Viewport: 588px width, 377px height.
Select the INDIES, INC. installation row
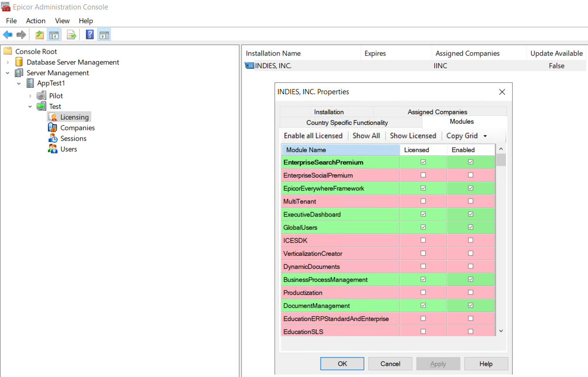pyautogui.click(x=414, y=66)
